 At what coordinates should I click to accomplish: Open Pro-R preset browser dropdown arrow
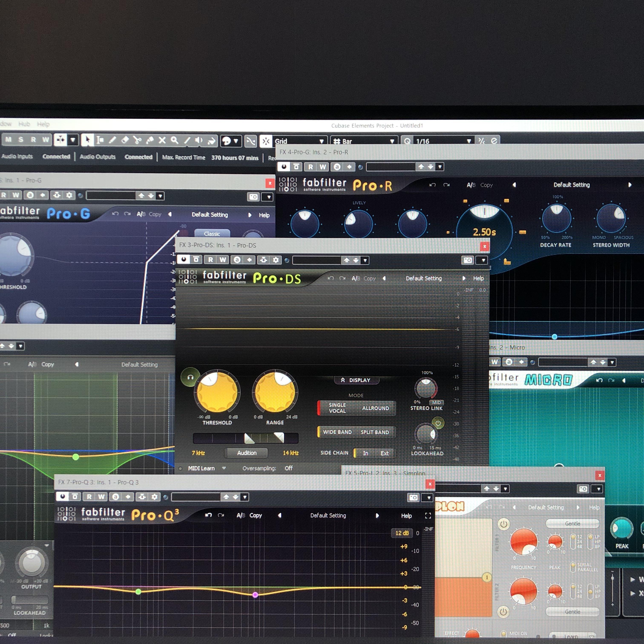tap(440, 167)
